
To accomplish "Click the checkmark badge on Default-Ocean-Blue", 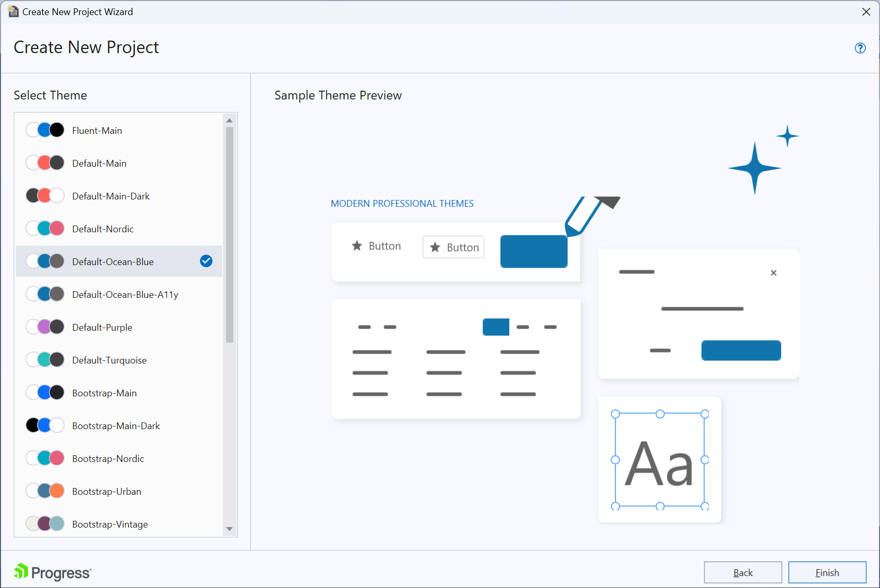I will click(206, 261).
